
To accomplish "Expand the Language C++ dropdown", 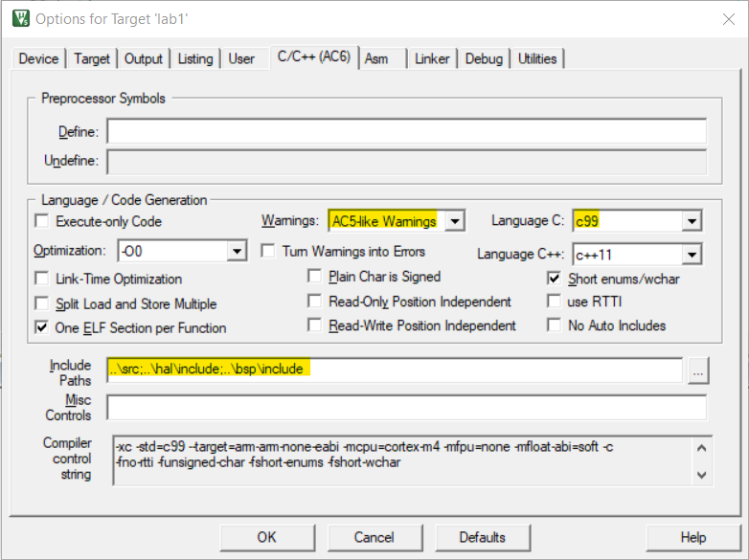I will point(692,256).
